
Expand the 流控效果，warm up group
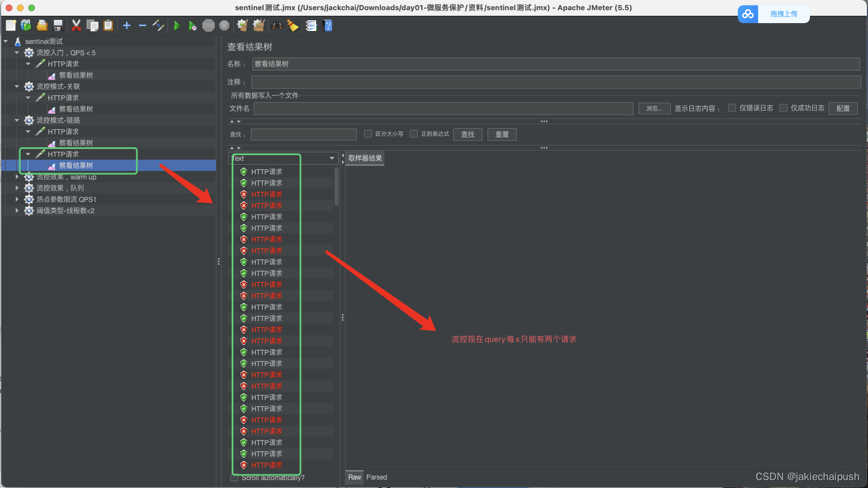tap(17, 177)
